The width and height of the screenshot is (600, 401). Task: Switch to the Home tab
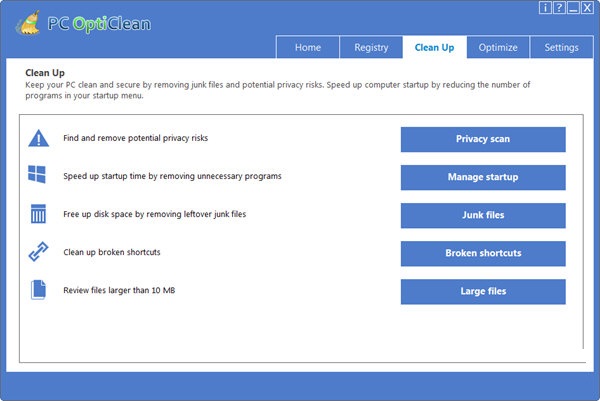(308, 47)
